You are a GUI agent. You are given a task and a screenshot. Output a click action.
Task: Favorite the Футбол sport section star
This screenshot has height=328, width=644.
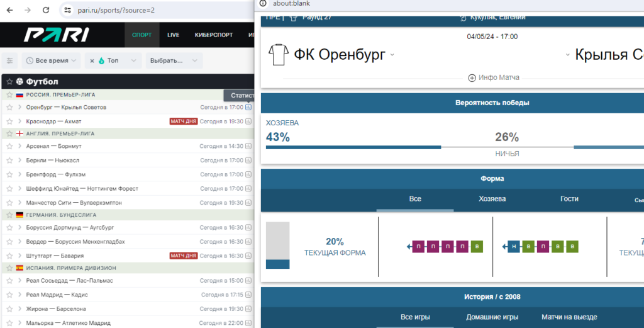[x=9, y=81]
